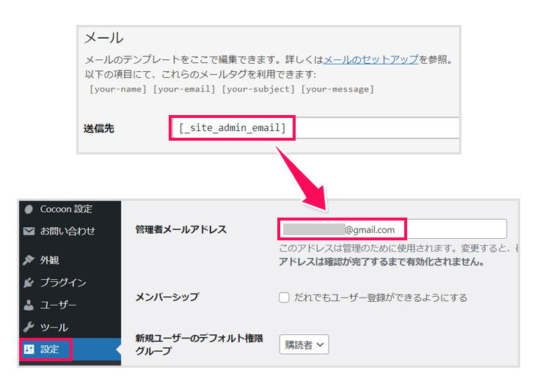Open the 購読者 default role dropdown
The image size is (537, 392).
[304, 344]
